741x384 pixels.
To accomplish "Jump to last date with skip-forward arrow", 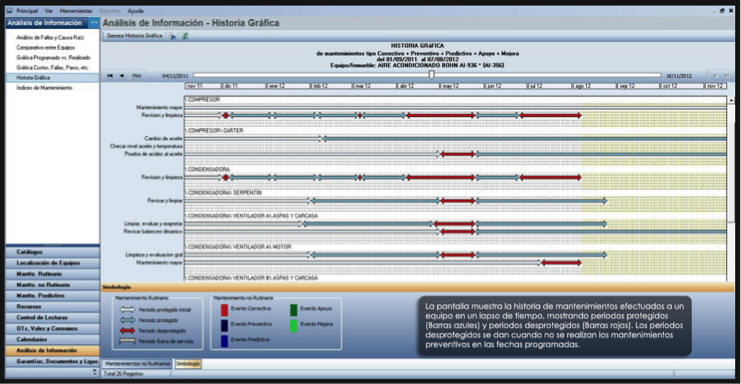I will click(727, 76).
